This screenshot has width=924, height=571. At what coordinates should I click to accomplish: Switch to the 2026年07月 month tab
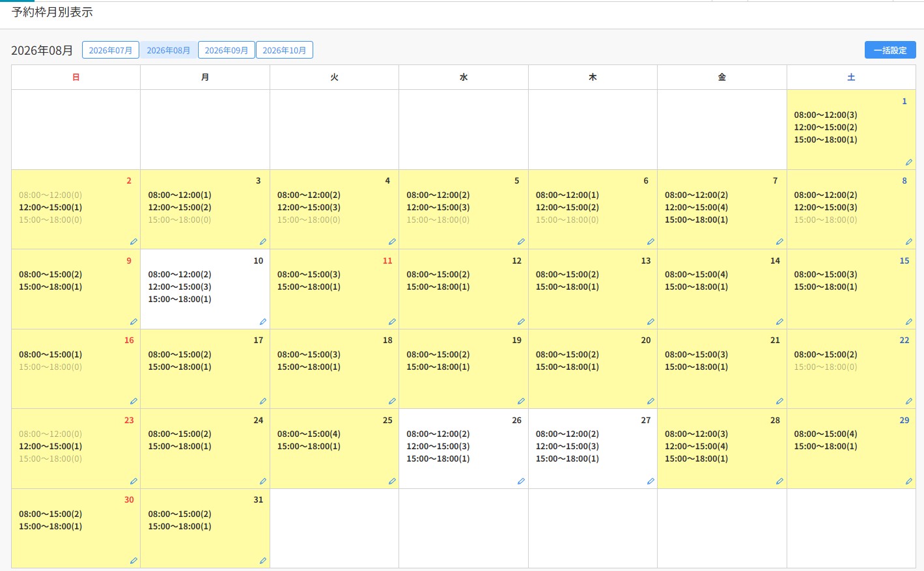(111, 50)
